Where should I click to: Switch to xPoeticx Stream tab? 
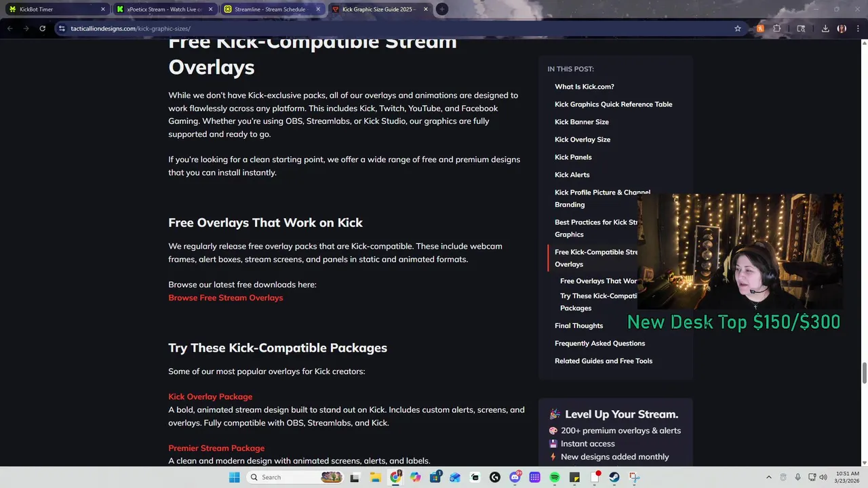pyautogui.click(x=164, y=9)
